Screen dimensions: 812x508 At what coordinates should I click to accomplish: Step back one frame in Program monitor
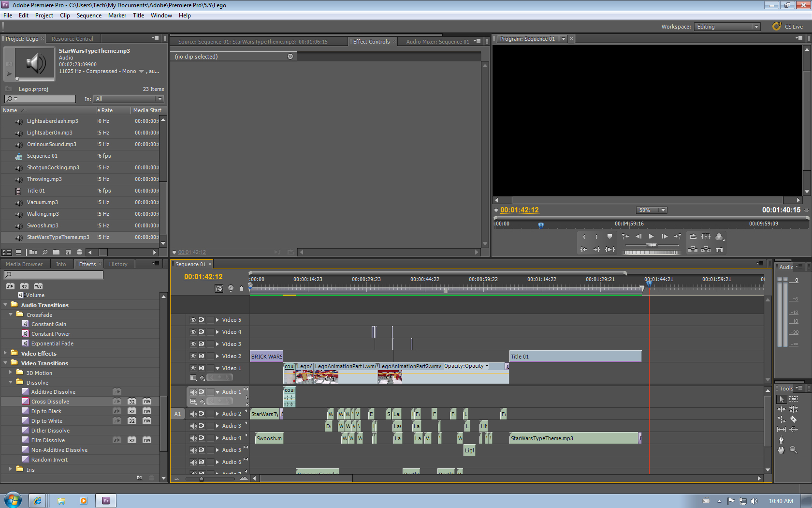coord(638,237)
